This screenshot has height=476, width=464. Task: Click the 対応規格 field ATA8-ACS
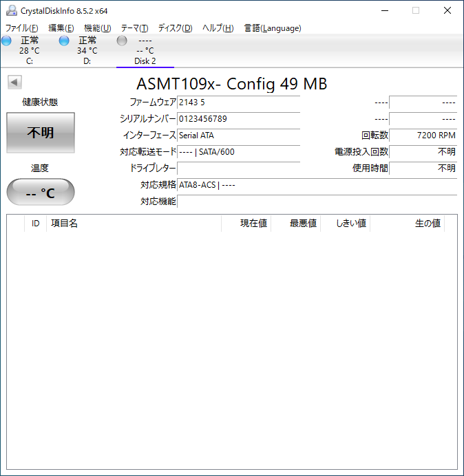[x=317, y=185]
